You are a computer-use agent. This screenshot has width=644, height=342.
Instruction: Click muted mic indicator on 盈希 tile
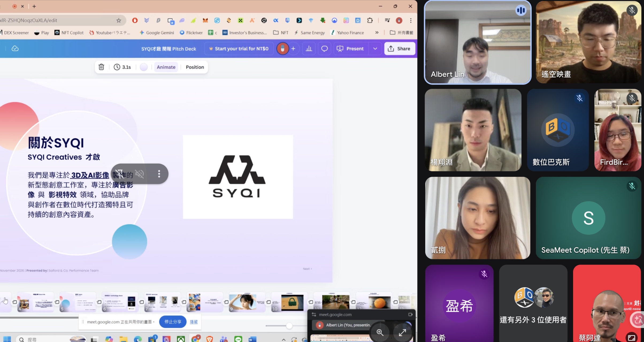pyautogui.click(x=484, y=274)
